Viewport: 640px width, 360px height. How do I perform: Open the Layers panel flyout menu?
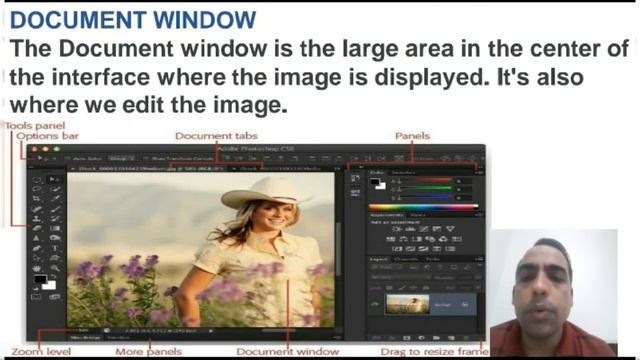[479, 259]
